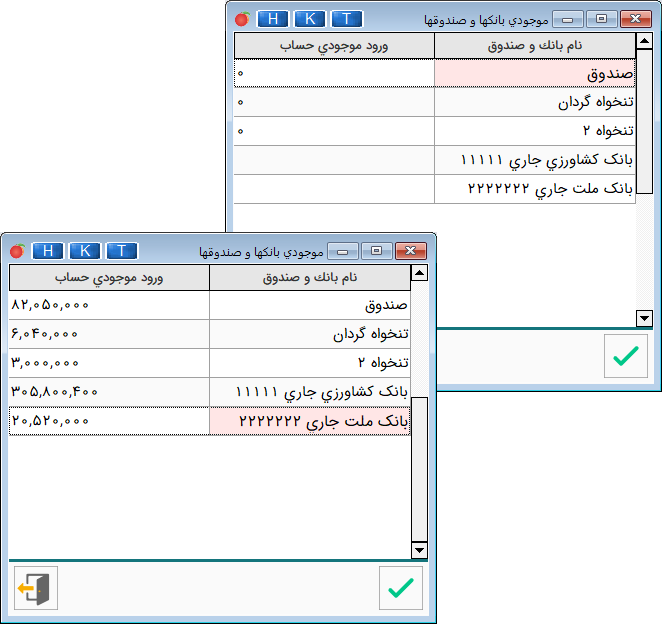Click the H button in the back window title bar
Image resolution: width=662 pixels, height=624 pixels.
point(272,18)
